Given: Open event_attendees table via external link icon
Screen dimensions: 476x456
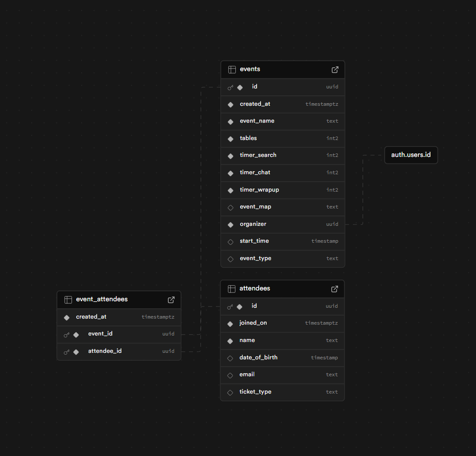Looking at the screenshot, I should [171, 300].
